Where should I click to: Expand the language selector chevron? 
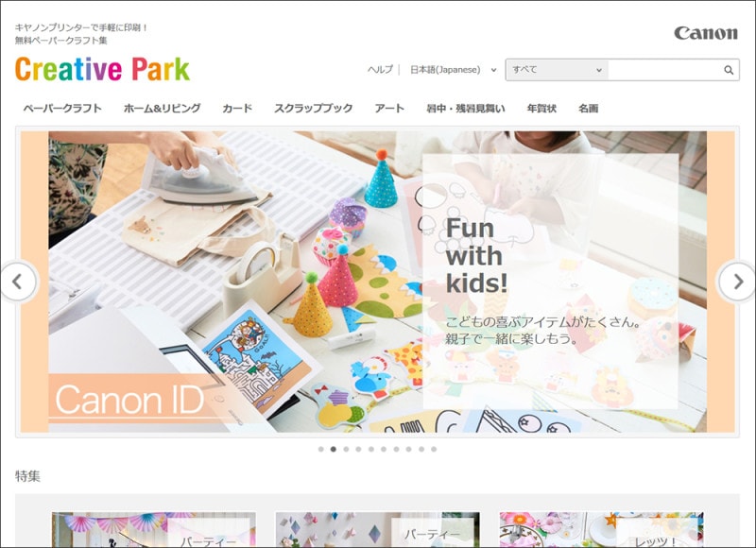tap(494, 70)
